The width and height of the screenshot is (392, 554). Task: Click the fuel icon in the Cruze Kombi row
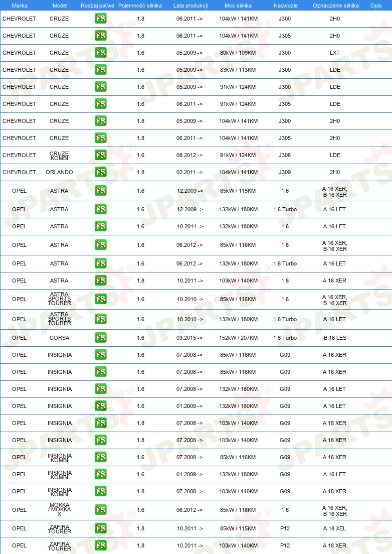pos(101,155)
